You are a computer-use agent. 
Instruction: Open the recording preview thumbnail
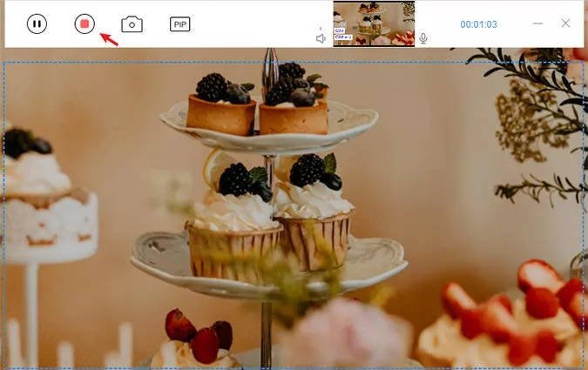tap(374, 24)
